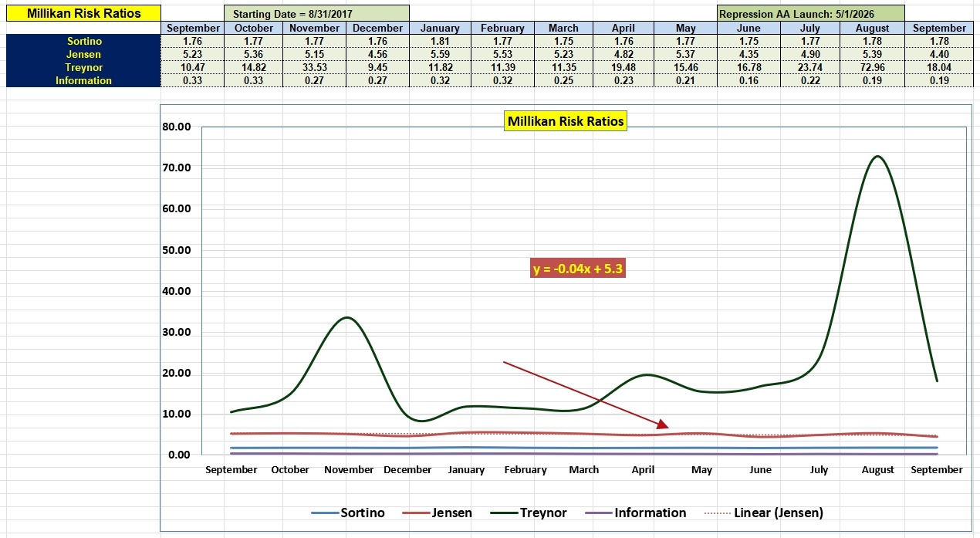Click the June column header
This screenshot has width=980, height=538.
tap(748, 28)
